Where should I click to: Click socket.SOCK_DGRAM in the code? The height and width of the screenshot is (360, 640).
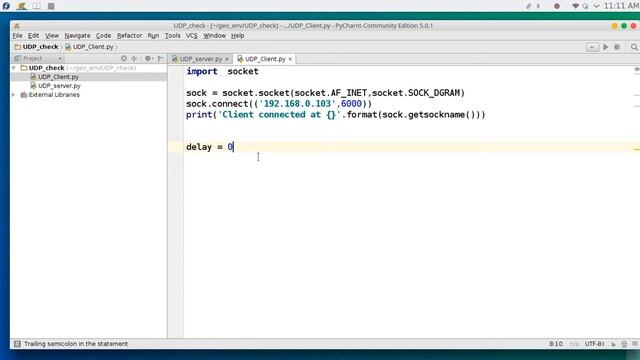pos(416,93)
